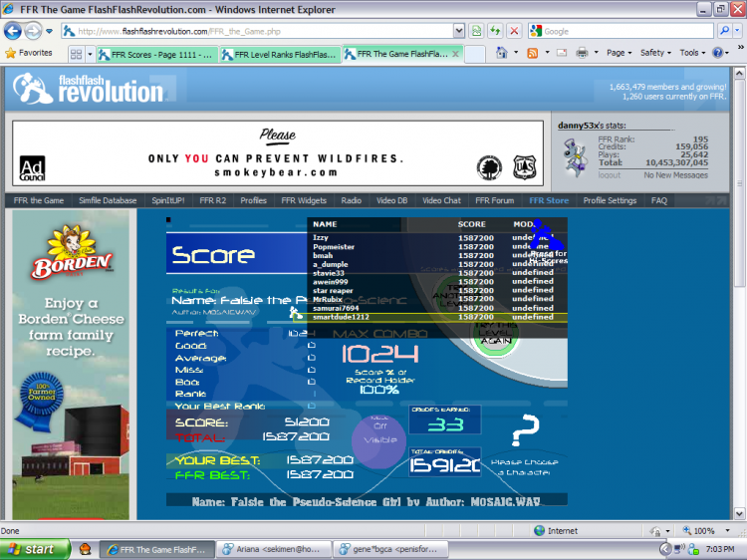Open FFR the Game nav item
This screenshot has height=560, width=747.
39,200
